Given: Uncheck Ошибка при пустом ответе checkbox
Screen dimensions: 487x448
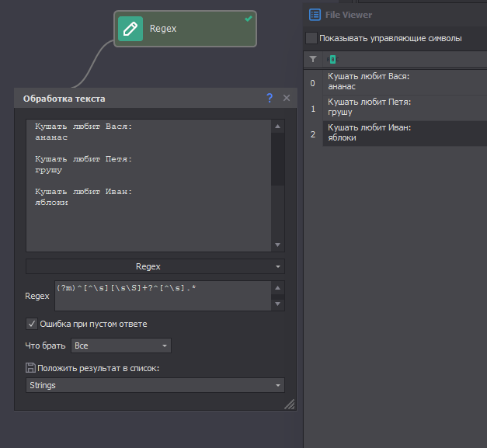Looking at the screenshot, I should coord(32,324).
